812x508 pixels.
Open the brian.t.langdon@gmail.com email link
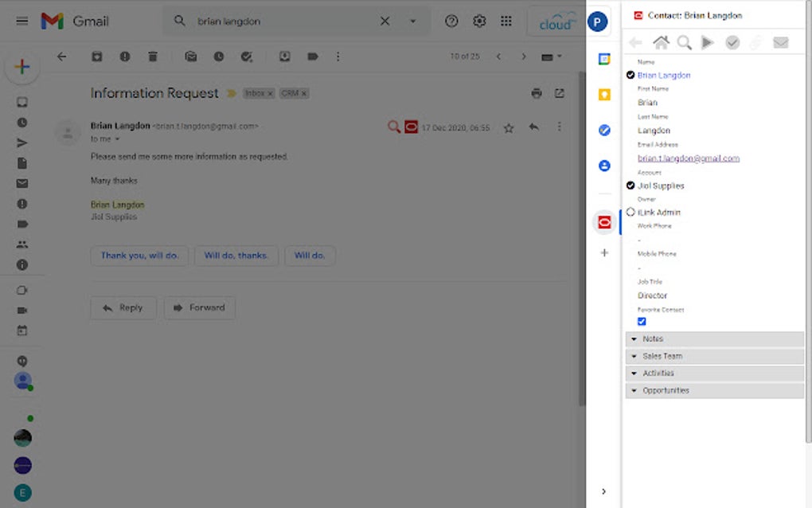(689, 158)
